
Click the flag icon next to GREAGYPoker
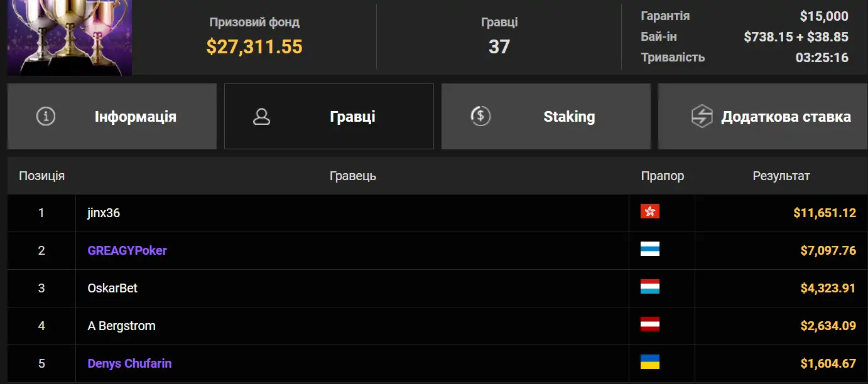tap(649, 249)
